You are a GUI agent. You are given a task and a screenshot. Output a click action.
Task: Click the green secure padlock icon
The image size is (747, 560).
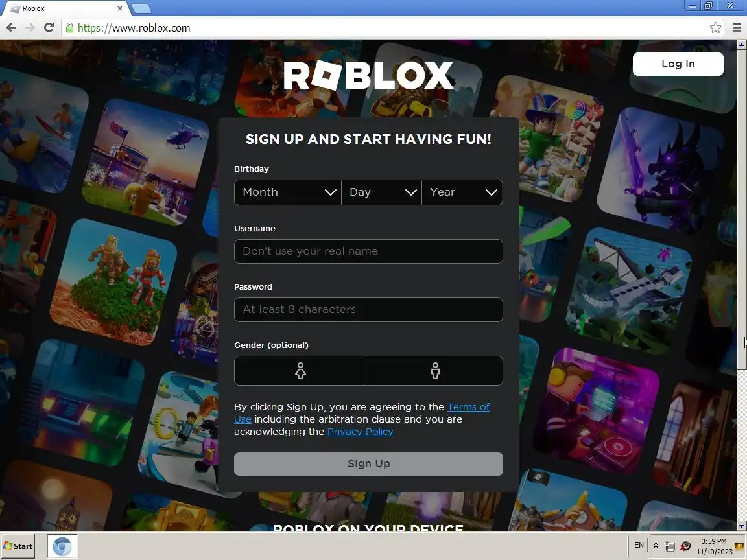[69, 28]
